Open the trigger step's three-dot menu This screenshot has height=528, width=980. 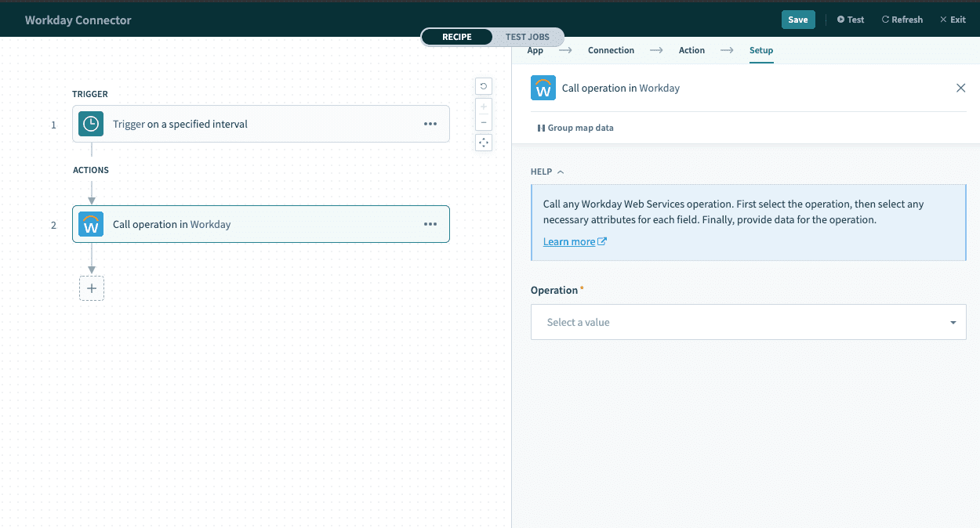tap(430, 124)
